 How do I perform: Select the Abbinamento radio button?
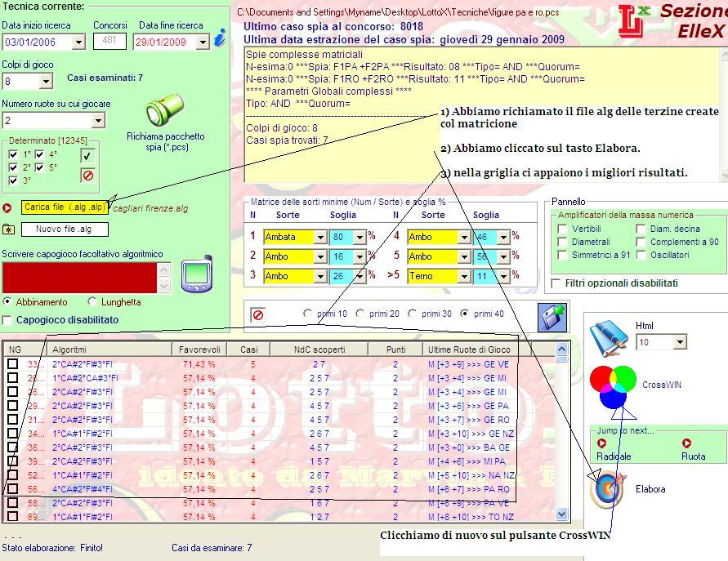[7, 301]
